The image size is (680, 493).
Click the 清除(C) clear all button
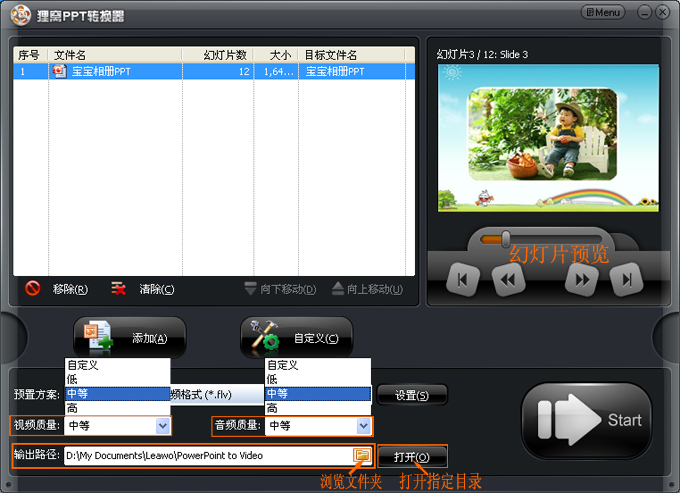click(143, 289)
